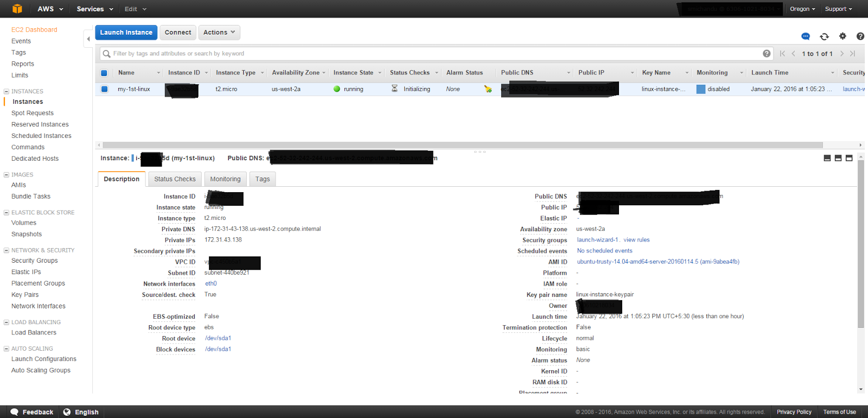Open the Actions dropdown
Screen dimensions: 868x418
[x=219, y=33]
